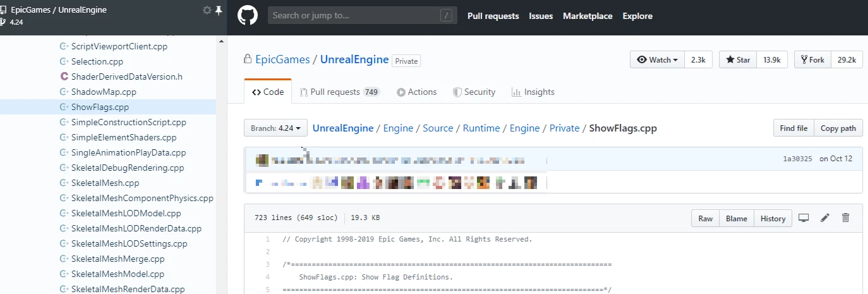Select SkeletalMeshModel.cpp in the tree
Image resolution: width=868 pixels, height=294 pixels.
coord(118,274)
